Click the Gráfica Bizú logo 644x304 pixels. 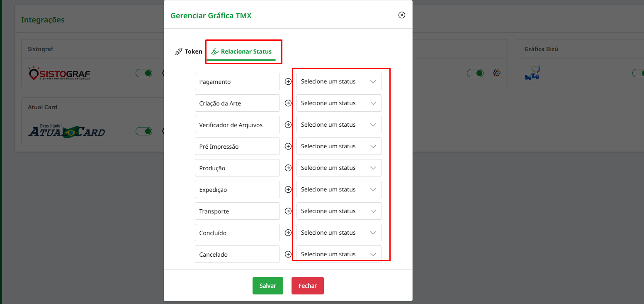pos(532,73)
